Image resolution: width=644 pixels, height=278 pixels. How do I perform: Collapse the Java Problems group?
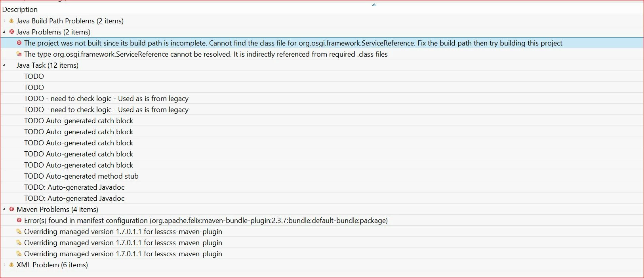tap(4, 32)
